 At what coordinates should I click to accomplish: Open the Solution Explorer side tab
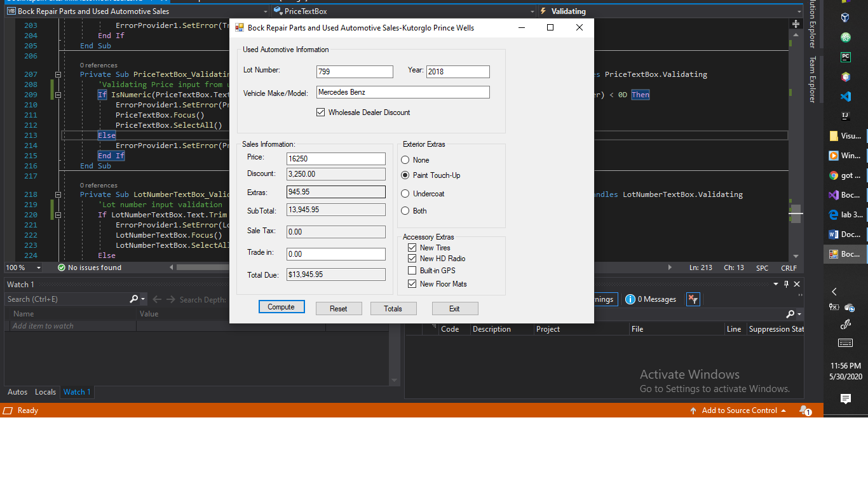812,24
